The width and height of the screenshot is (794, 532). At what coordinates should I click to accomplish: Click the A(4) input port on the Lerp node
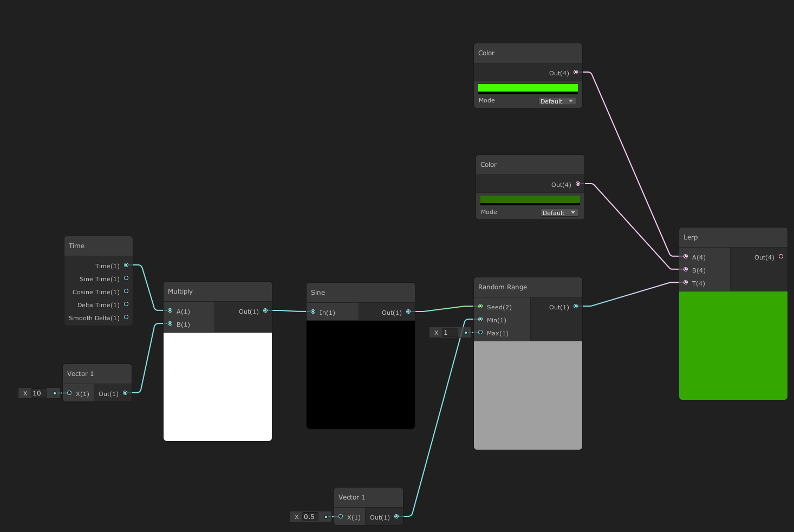[686, 257]
